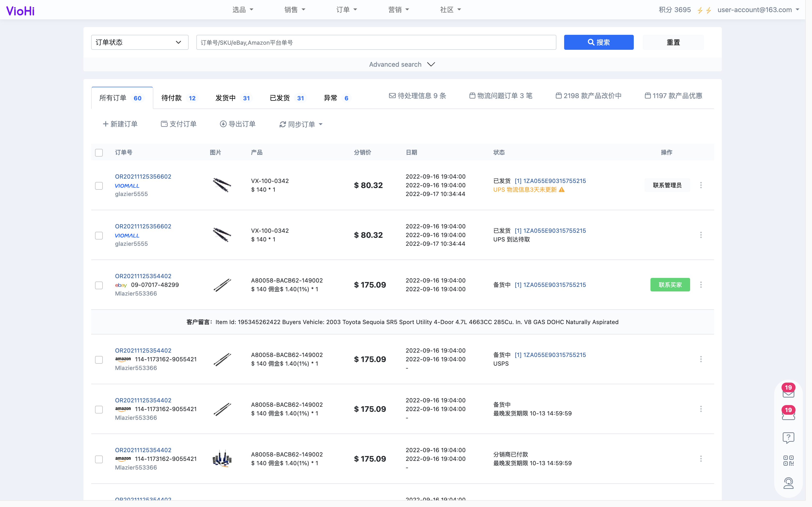Screen dimensions: 812x507
Task: Open the 销售 menu
Action: 295,10
